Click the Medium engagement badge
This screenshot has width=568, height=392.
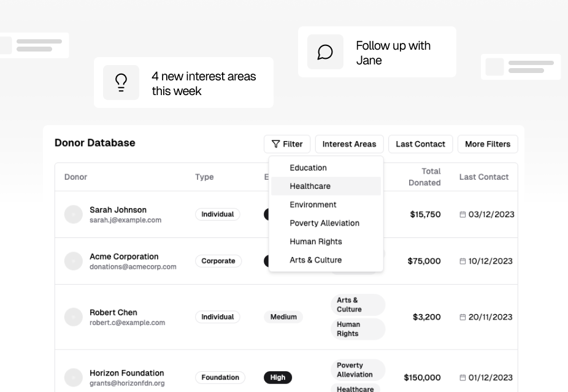(x=283, y=317)
